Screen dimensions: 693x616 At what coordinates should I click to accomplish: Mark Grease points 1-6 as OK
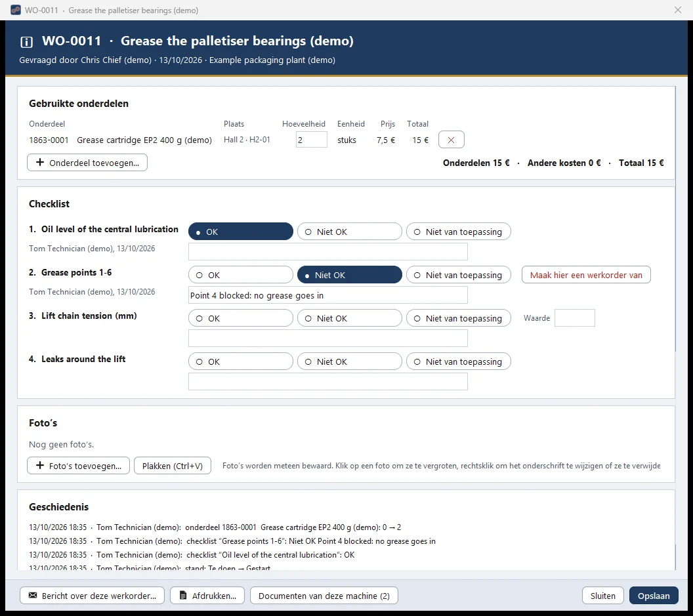[x=241, y=275]
